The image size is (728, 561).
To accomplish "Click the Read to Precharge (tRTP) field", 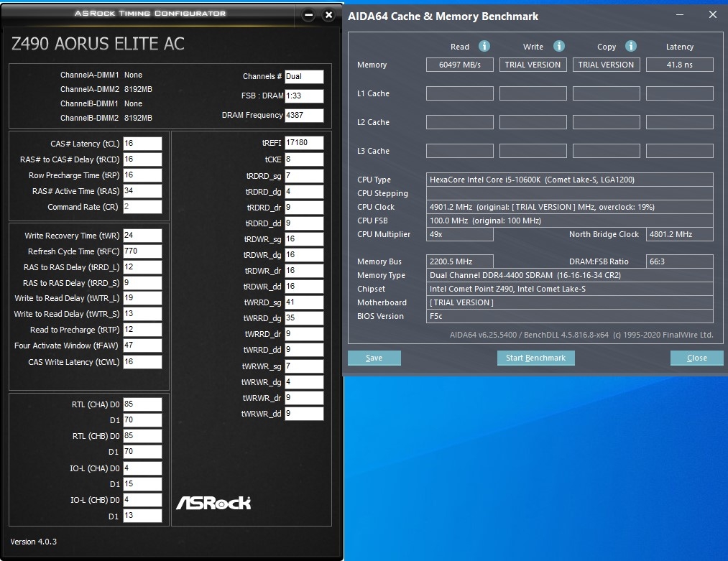I will click(x=142, y=330).
